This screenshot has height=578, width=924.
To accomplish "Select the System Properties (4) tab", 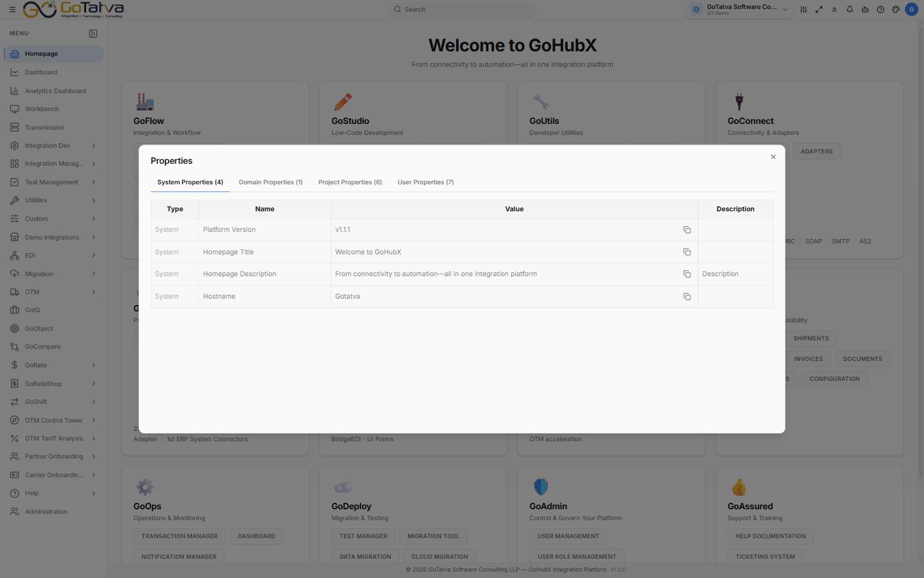I will (x=190, y=182).
